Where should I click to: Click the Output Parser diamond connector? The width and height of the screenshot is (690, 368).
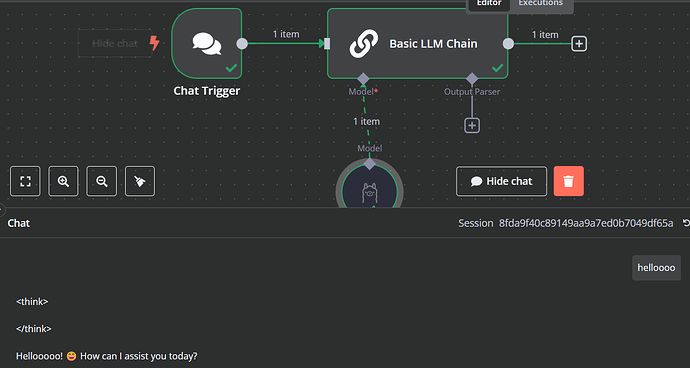pos(472,79)
